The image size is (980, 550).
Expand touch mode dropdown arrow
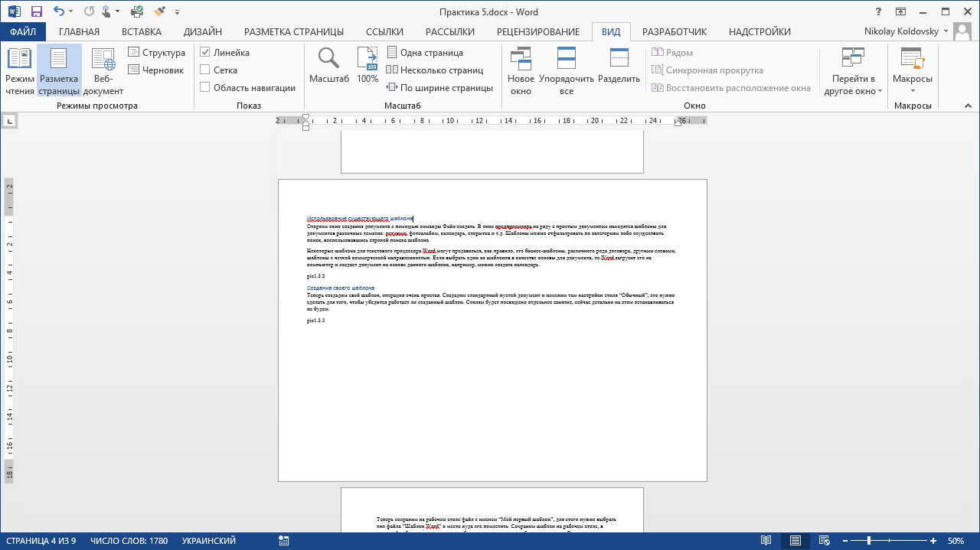[117, 12]
